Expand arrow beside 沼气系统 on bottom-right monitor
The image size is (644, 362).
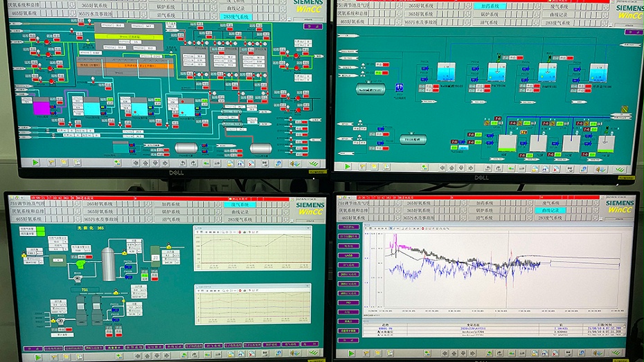[531, 217]
